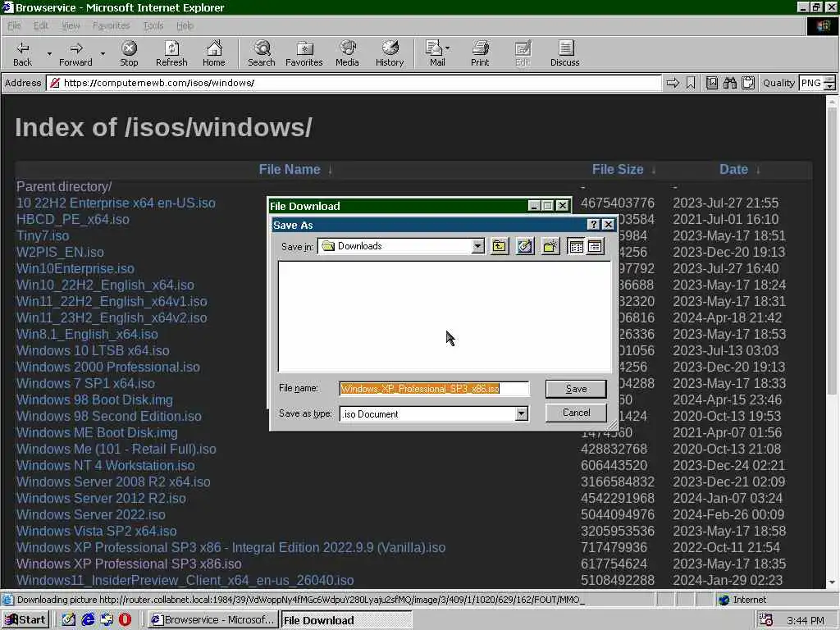Open the View menu
The height and width of the screenshot is (630, 840).
coord(71,25)
